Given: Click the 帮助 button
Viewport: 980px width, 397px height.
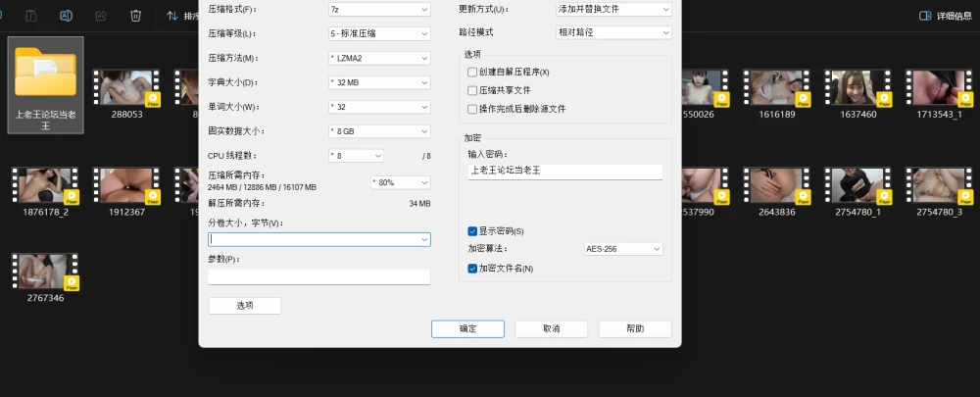Looking at the screenshot, I should [x=635, y=328].
